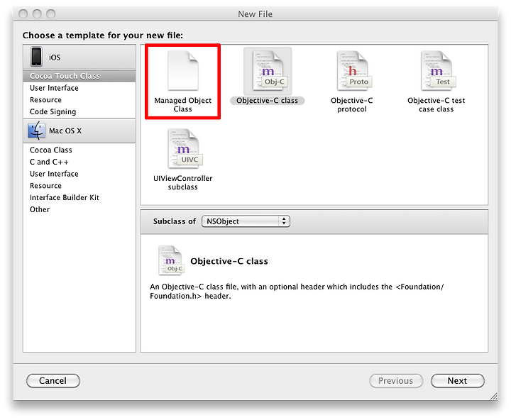The width and height of the screenshot is (511, 420).
Task: Select C and C++ category
Action: coord(79,162)
